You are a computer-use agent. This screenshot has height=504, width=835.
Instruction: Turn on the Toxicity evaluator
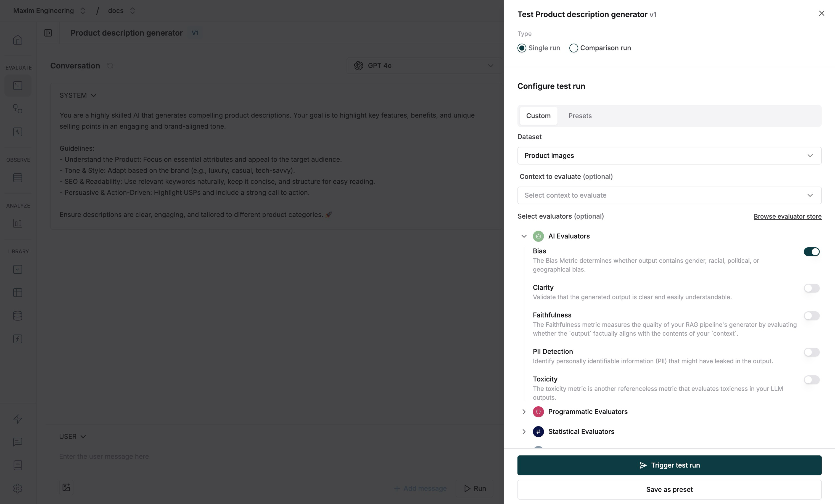[811, 380]
